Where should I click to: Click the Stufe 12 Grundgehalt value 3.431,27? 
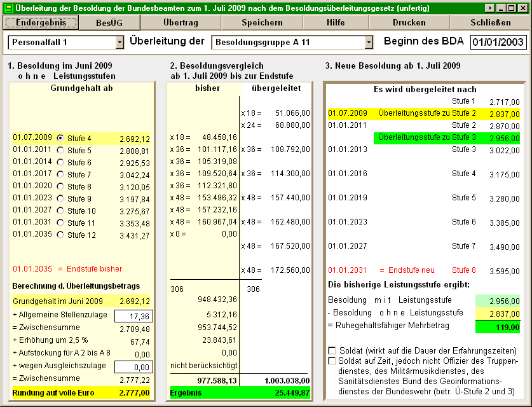click(x=134, y=235)
